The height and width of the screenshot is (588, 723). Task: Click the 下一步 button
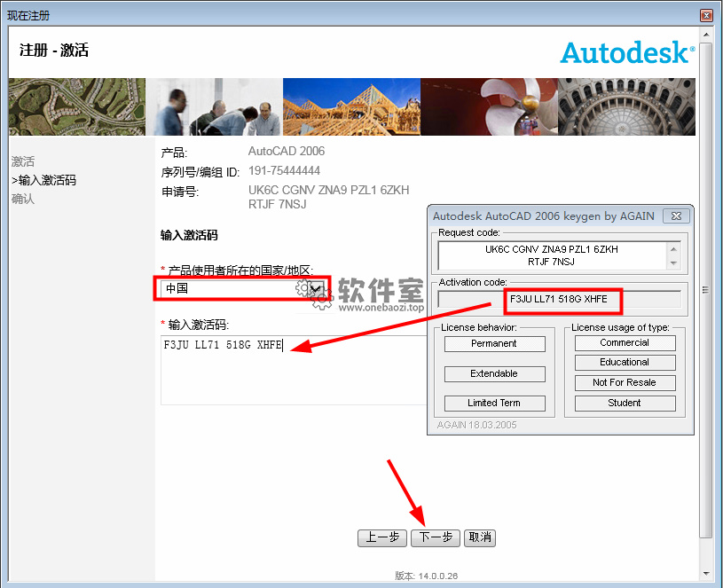tap(436, 537)
